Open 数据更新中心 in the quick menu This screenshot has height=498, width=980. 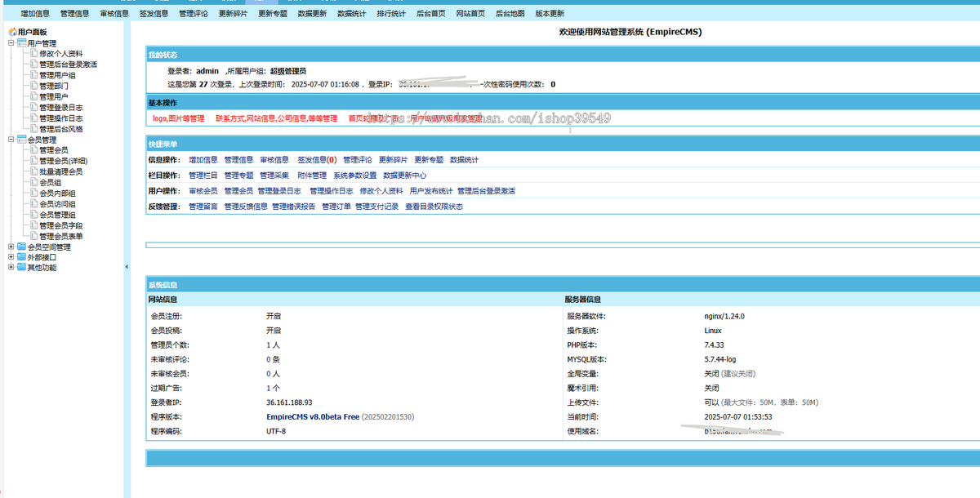pyautogui.click(x=405, y=176)
